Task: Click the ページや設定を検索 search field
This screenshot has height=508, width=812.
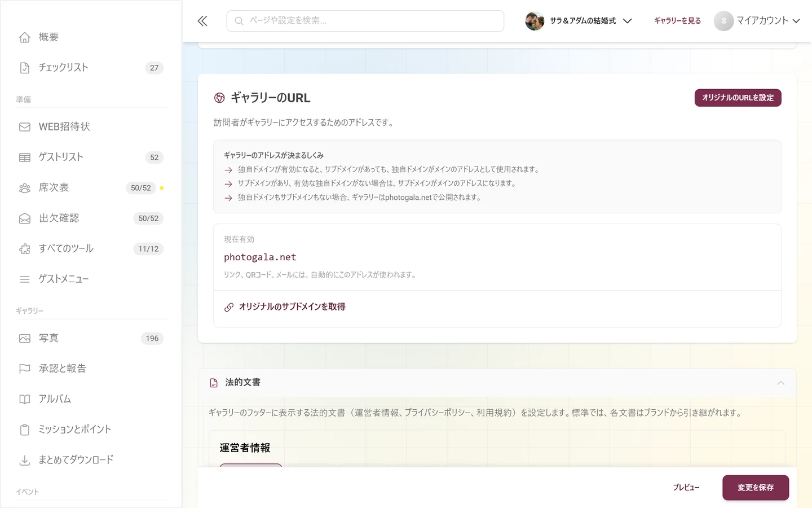Action: pyautogui.click(x=365, y=21)
